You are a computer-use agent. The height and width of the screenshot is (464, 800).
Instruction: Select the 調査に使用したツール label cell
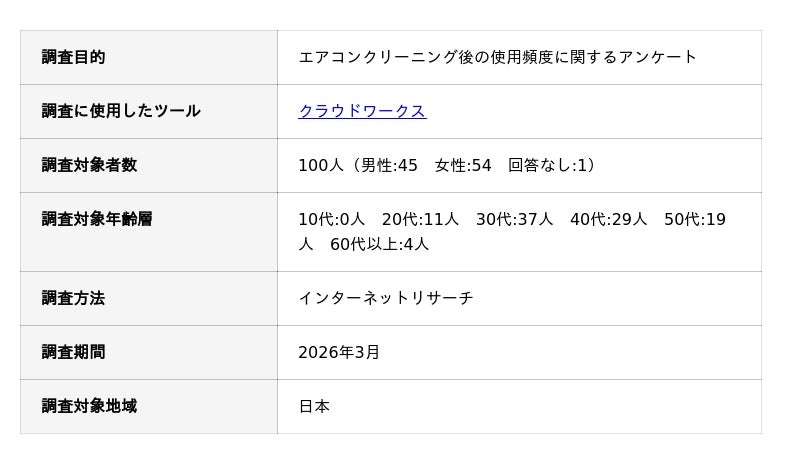pos(121,111)
